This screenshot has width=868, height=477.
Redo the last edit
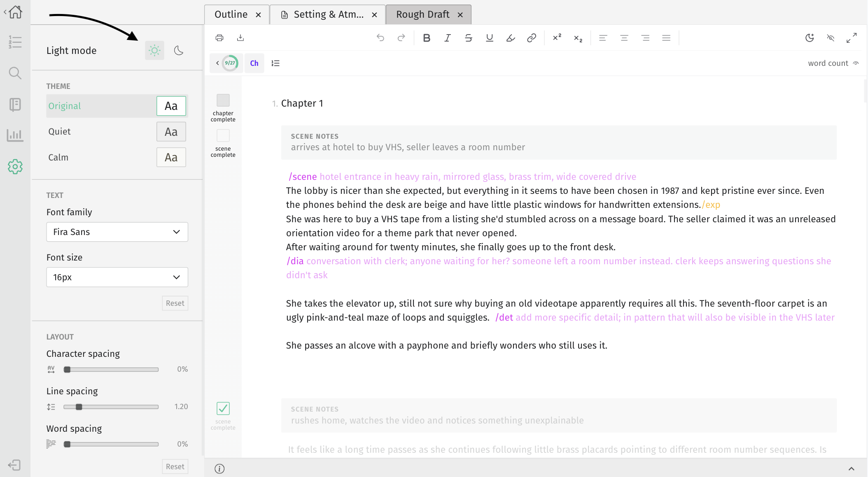401,38
